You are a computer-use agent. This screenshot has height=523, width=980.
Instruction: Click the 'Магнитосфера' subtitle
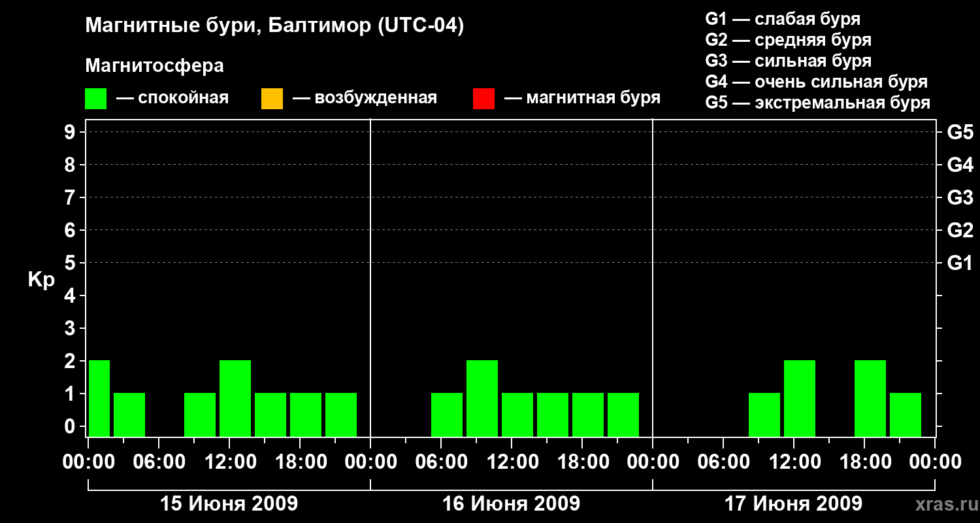coord(155,66)
